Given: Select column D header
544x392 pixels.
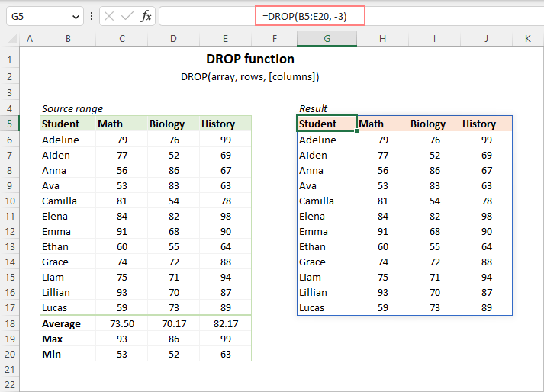Looking at the screenshot, I should coord(173,38).
